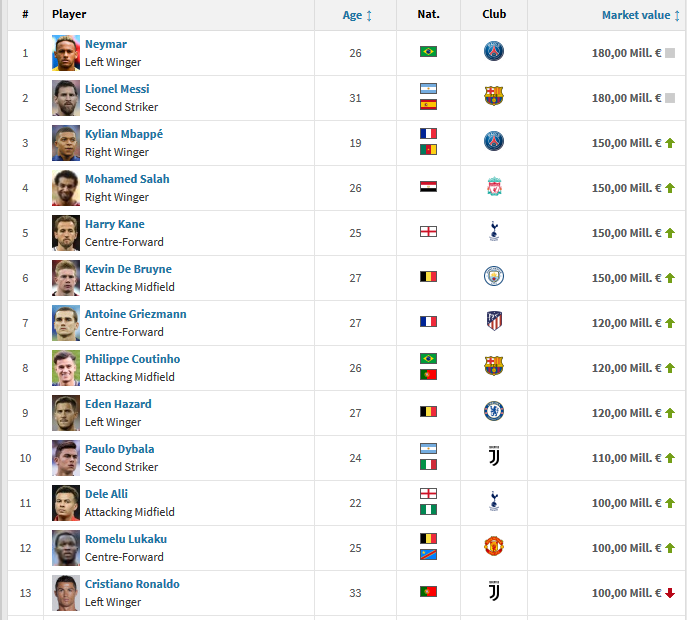687x620 pixels.
Task: Open Kevin De Bruyne's player profile link
Action: (x=128, y=269)
